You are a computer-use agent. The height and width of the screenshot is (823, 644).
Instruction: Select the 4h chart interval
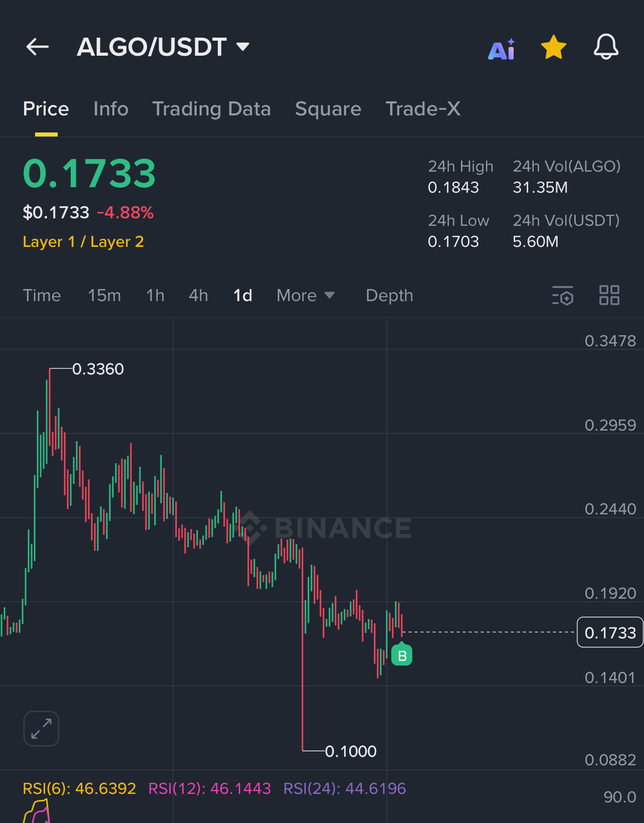[198, 296]
